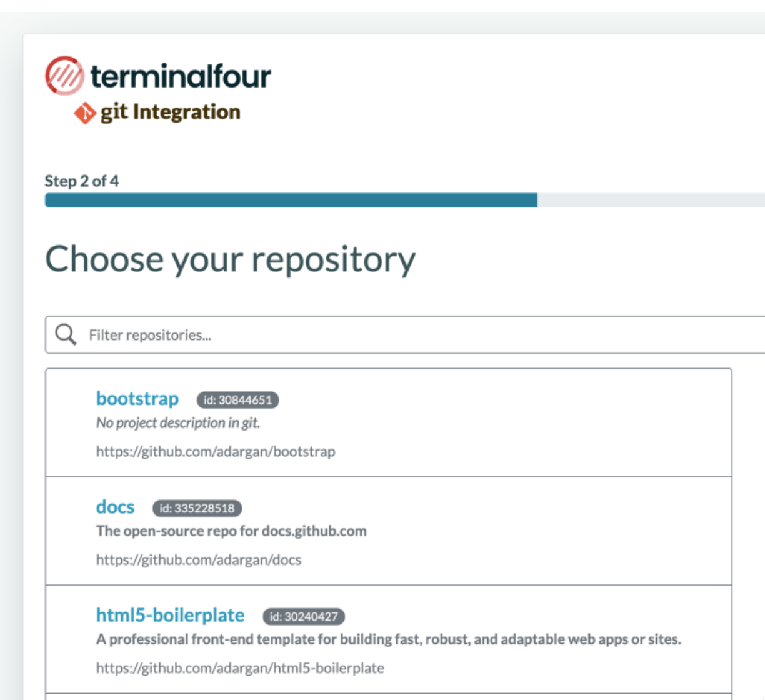Click the magnifying glass search icon
765x700 pixels.
pos(66,335)
